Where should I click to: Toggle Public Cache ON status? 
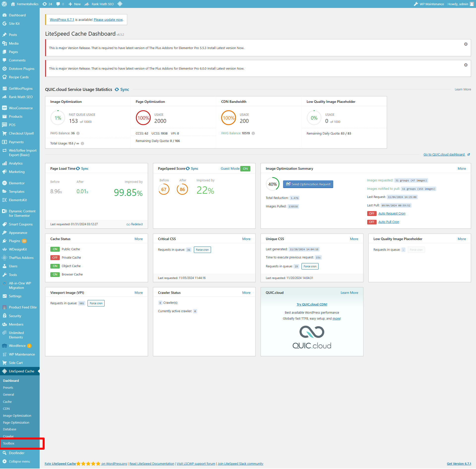point(55,249)
